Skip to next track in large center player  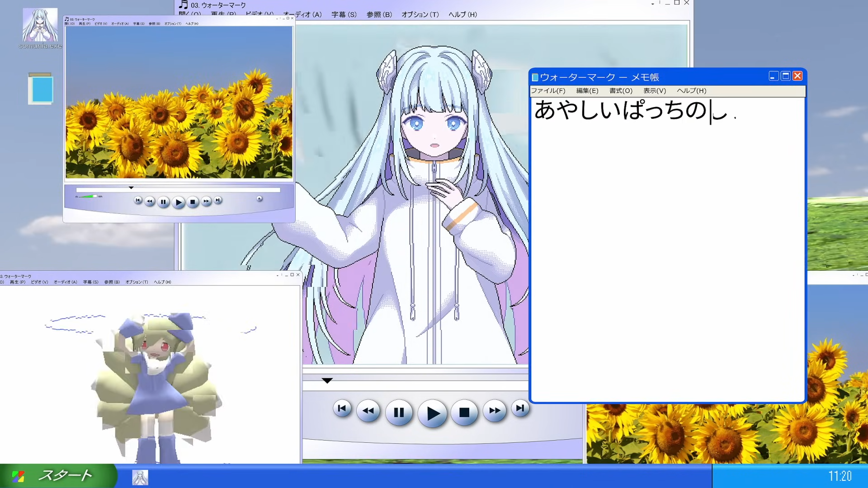[520, 408]
